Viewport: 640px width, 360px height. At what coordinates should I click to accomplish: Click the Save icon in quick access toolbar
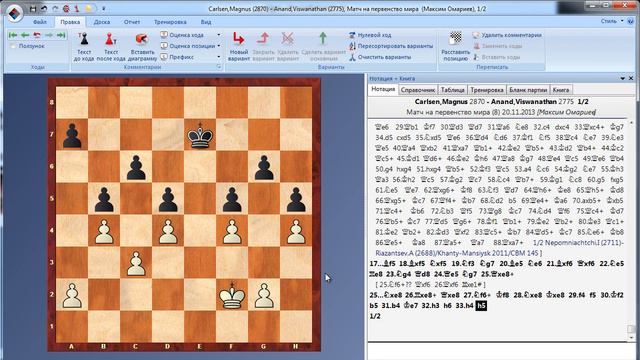point(33,8)
